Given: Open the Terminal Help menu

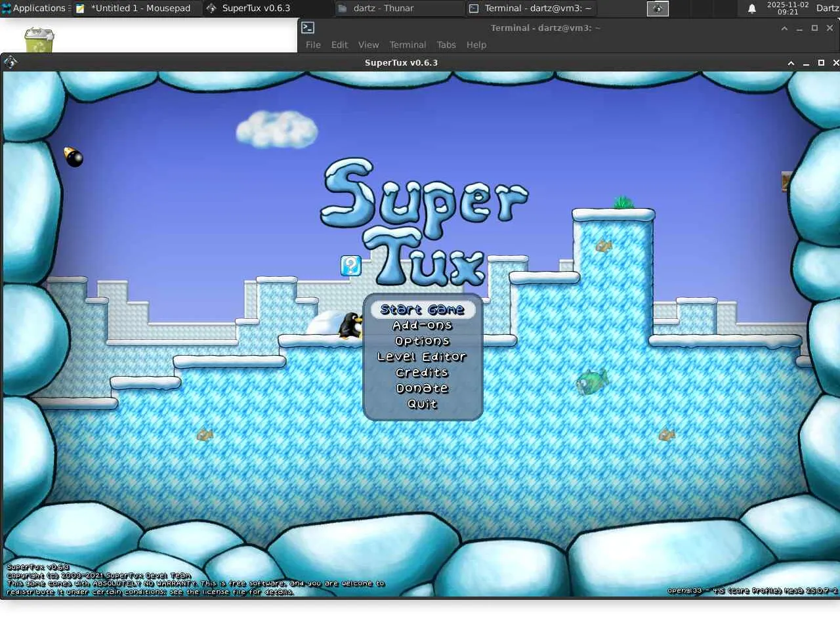Looking at the screenshot, I should 476,45.
